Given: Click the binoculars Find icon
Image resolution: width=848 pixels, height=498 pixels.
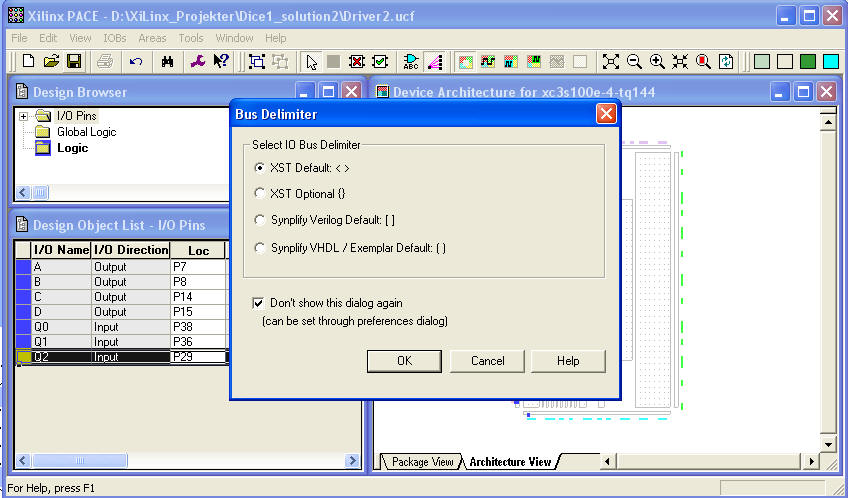Looking at the screenshot, I should [x=167, y=62].
